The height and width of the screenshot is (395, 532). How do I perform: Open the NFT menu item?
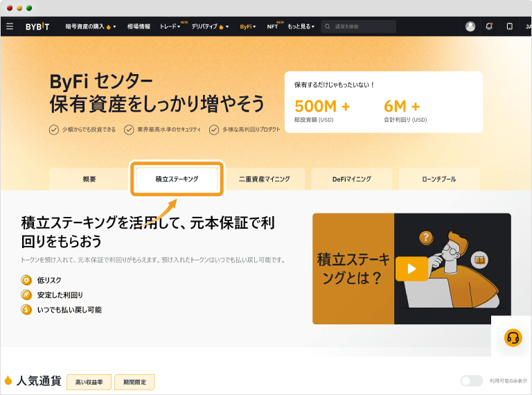(x=272, y=26)
